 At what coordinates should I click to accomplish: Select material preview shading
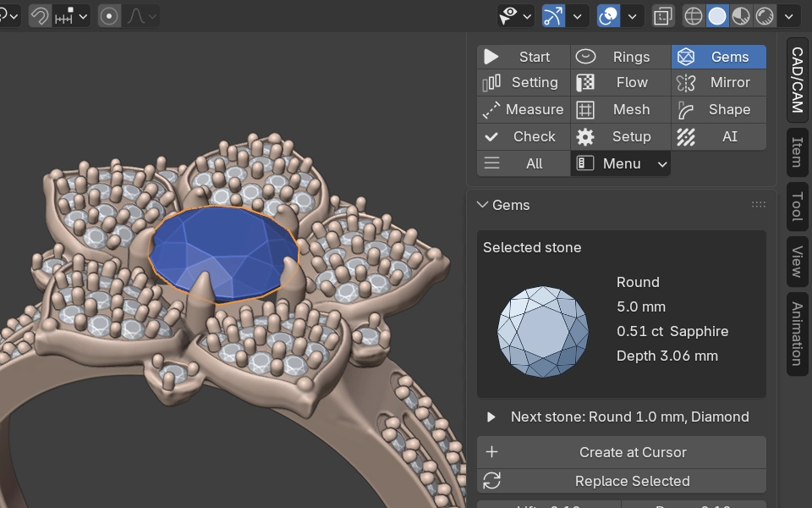tap(741, 16)
